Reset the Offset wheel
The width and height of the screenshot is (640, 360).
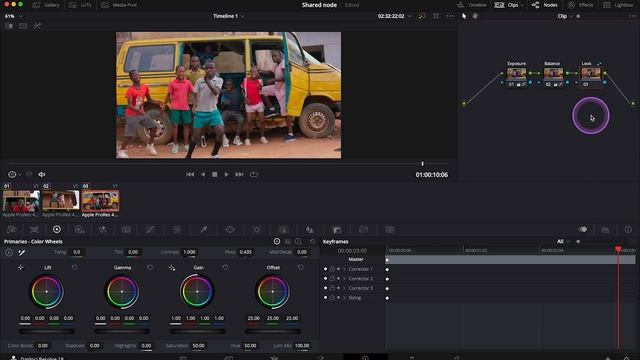coord(300,267)
